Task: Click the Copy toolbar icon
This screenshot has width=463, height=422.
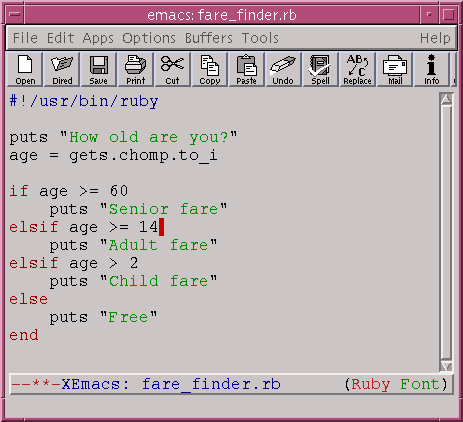Action: point(210,69)
